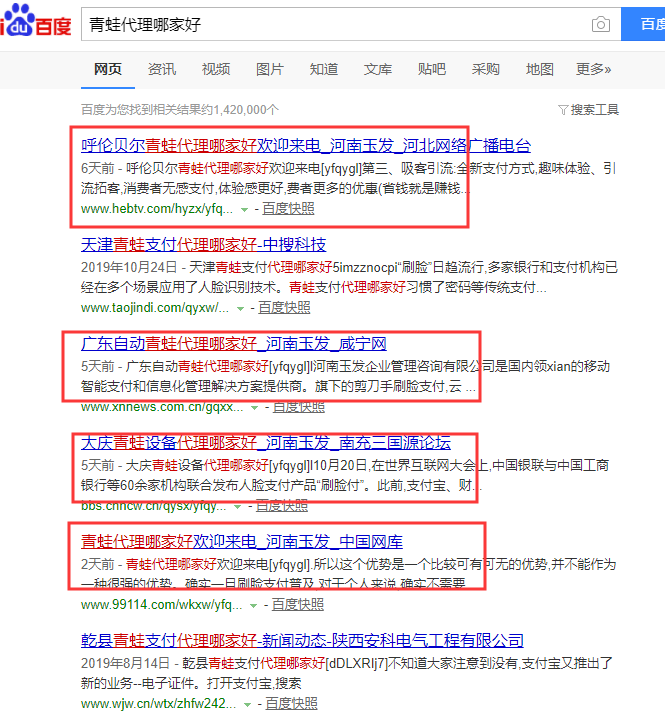This screenshot has height=721, width=665.
Task: Open 百度快照 for bbs.cnncw.cn result
Action: [x=281, y=506]
